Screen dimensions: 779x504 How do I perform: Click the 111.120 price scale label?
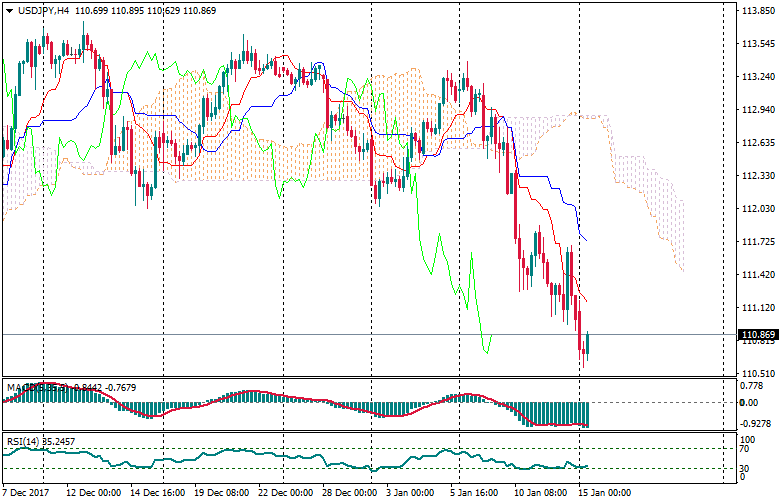tap(757, 307)
